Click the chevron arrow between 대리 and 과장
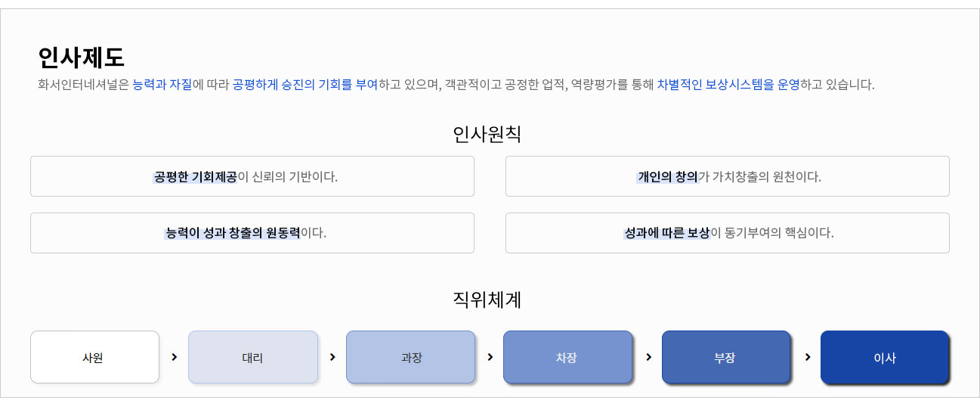This screenshot has height=416, width=980. coord(332,357)
